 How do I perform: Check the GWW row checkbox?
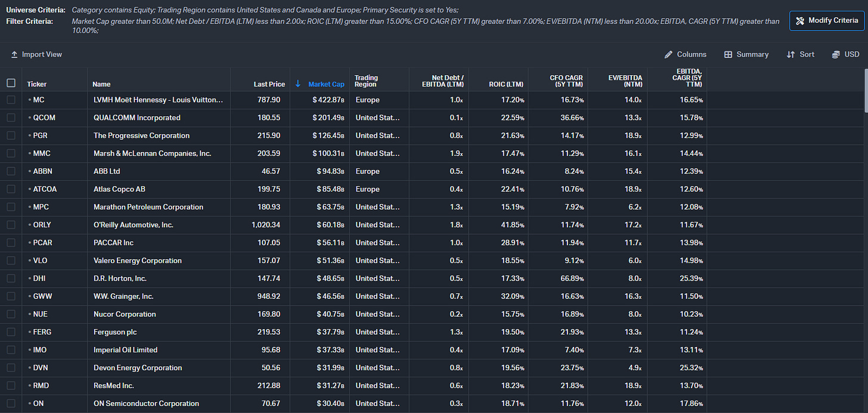tap(11, 297)
